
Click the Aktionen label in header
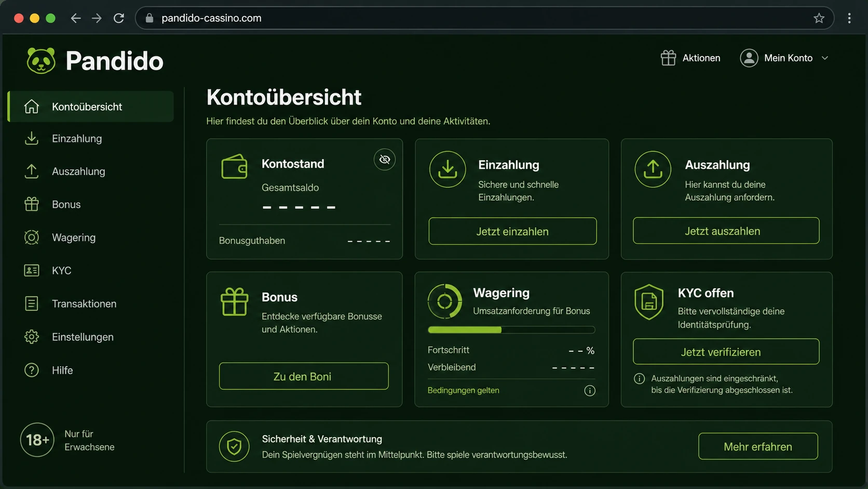[x=701, y=58]
